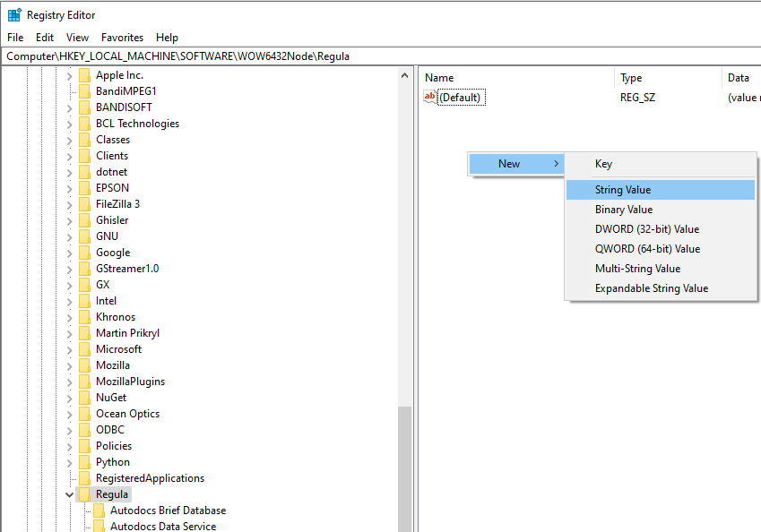Viewport: 761px width, 532px height.
Task: Collapse the Regula registry key
Action: (69, 493)
